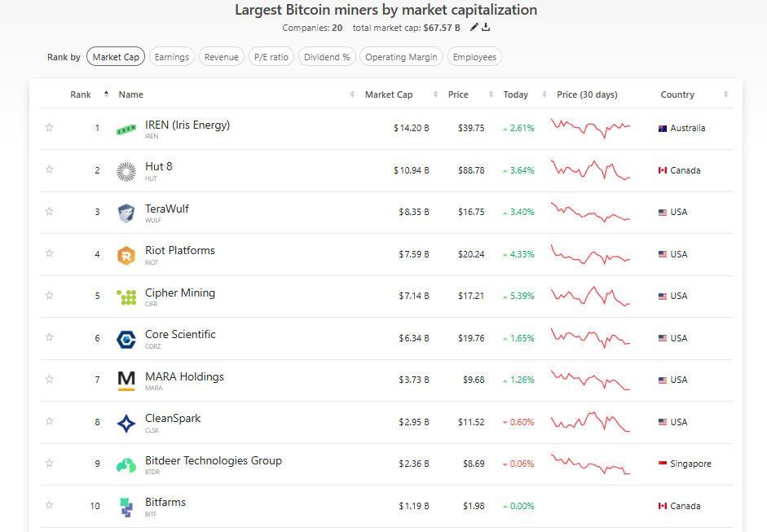Rank companies by Employees

tap(474, 57)
